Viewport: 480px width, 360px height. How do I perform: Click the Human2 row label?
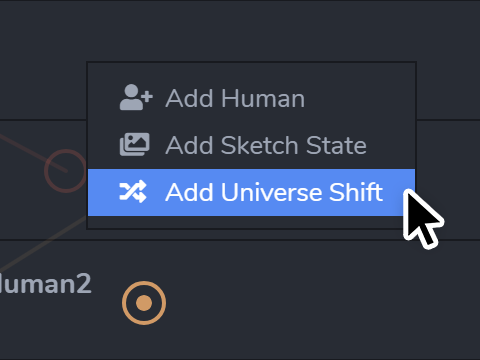click(x=45, y=284)
